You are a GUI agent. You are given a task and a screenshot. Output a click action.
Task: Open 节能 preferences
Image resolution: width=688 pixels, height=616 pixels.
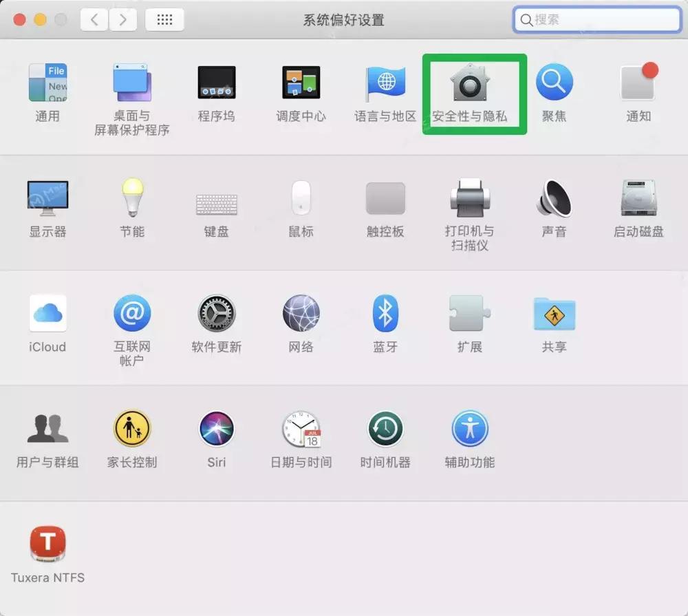[x=132, y=200]
